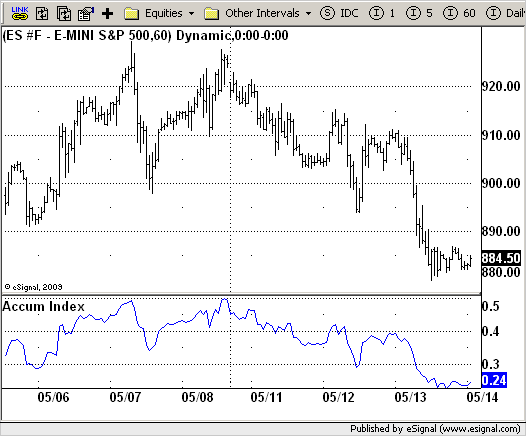Open the Other Intervals menu label
This screenshot has width=526, height=436.
(262, 13)
